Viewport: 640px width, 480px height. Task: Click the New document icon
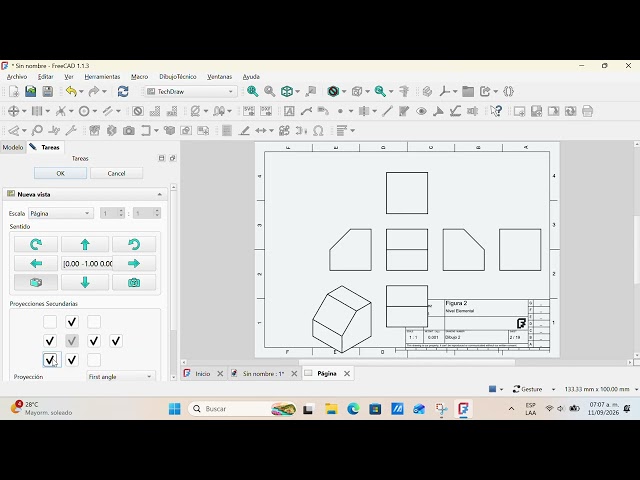pyautogui.click(x=14, y=91)
